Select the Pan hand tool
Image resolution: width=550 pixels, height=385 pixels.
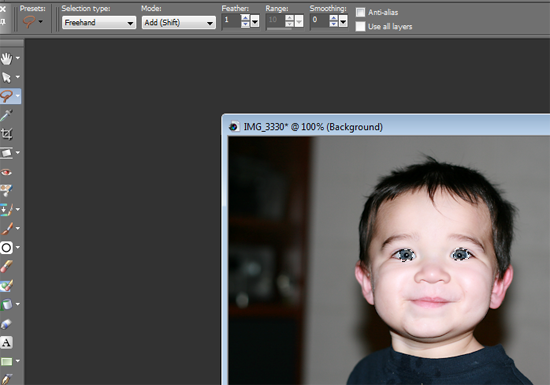pos(6,59)
